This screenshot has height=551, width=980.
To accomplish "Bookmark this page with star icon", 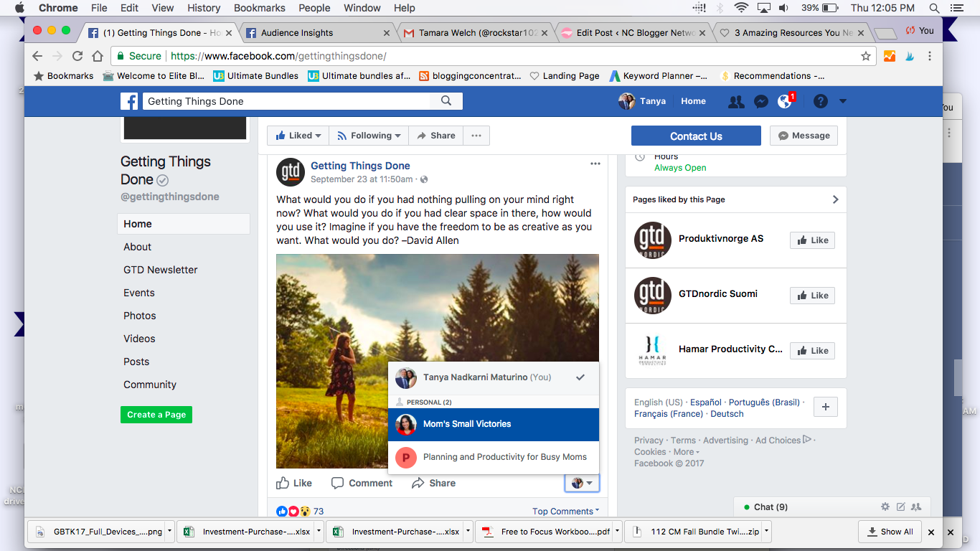I will pyautogui.click(x=866, y=56).
